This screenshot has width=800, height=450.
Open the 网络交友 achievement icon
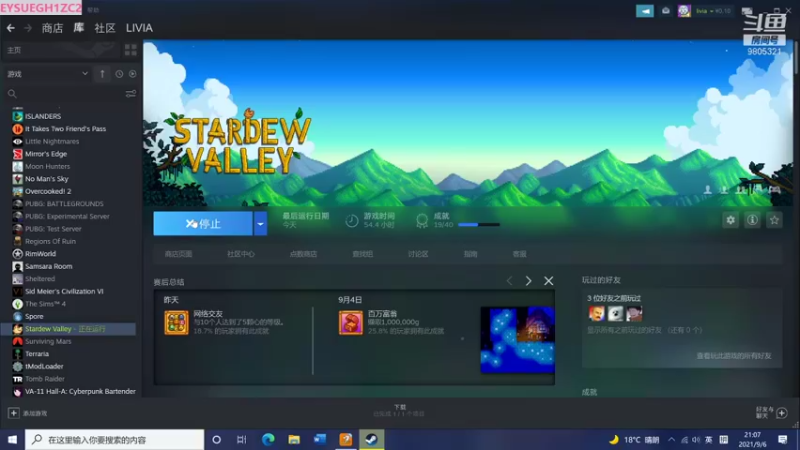tap(176, 322)
